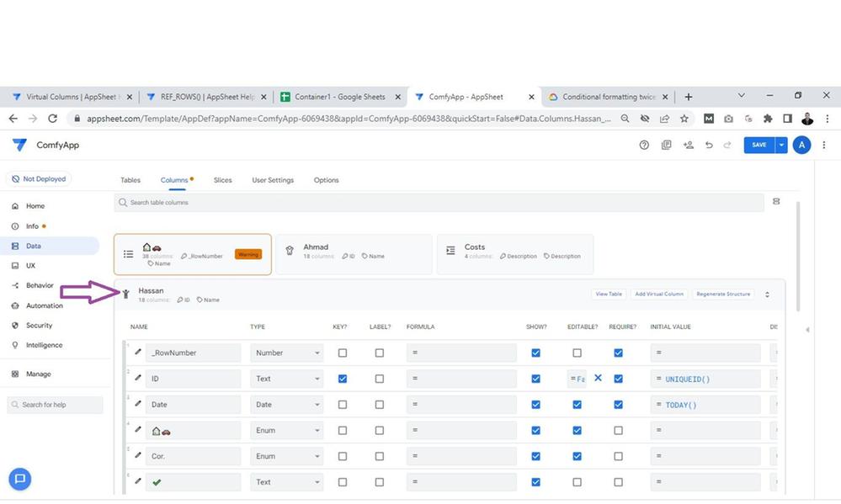This screenshot has height=504, width=841.
Task: Uncheck SHOW checkbox for Date column
Action: [x=535, y=405]
